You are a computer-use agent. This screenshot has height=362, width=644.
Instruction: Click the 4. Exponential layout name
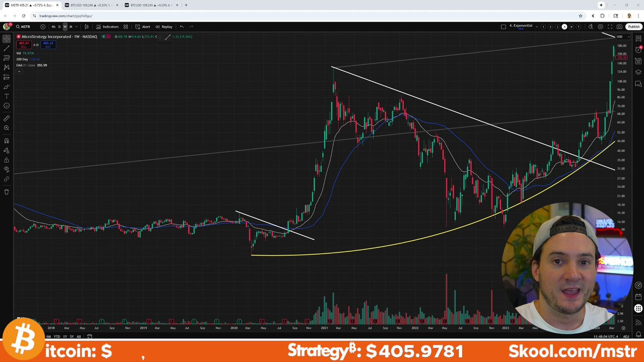tap(520, 26)
